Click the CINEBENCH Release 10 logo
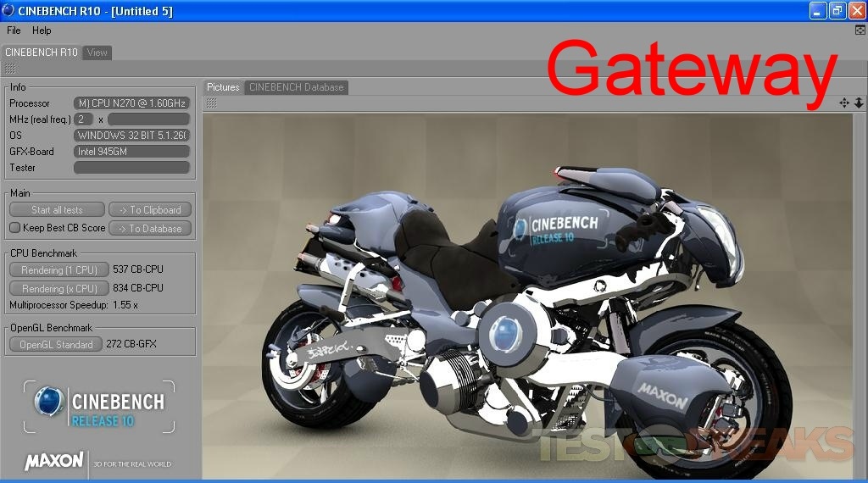Screen dimensions: 868x483 [x=100, y=408]
